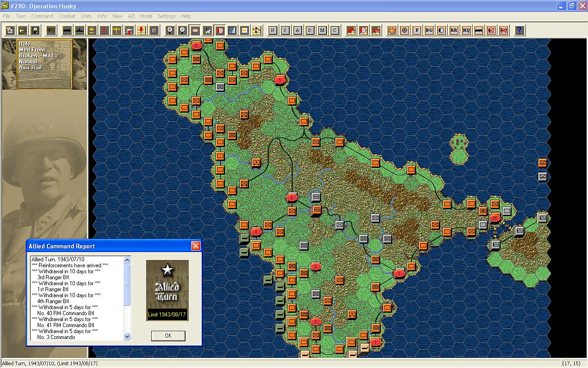Click the Save scenario floppy disk icon

click(35, 30)
